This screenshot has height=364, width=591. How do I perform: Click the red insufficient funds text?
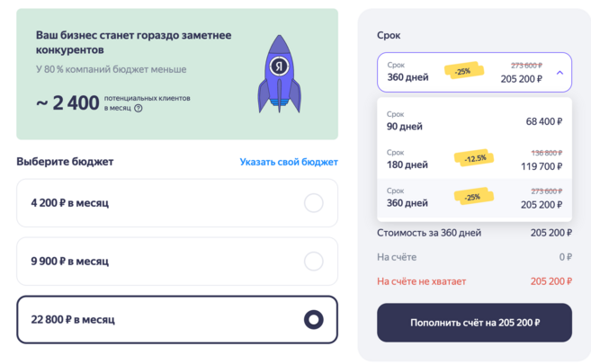(x=422, y=281)
